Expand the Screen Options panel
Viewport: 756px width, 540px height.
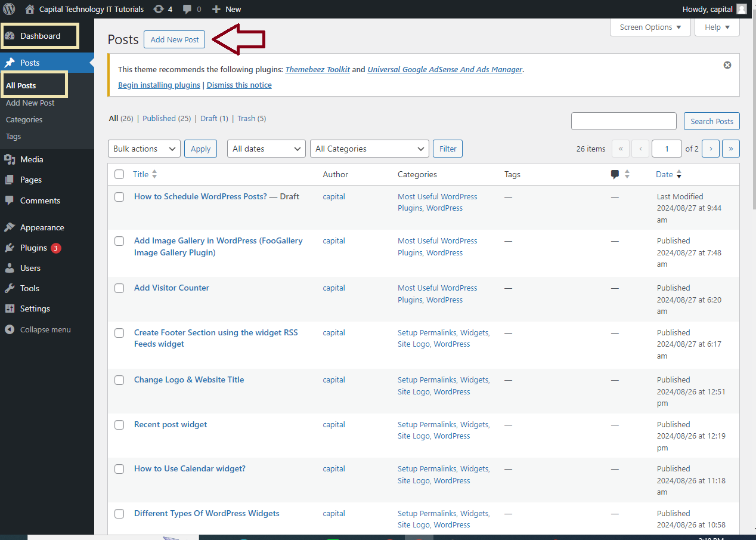point(650,27)
